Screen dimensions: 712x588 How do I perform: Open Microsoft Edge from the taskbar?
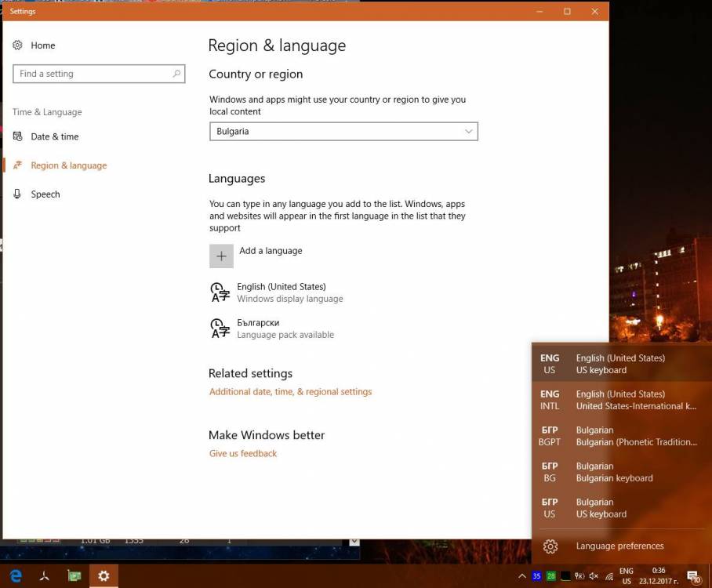[x=16, y=575]
